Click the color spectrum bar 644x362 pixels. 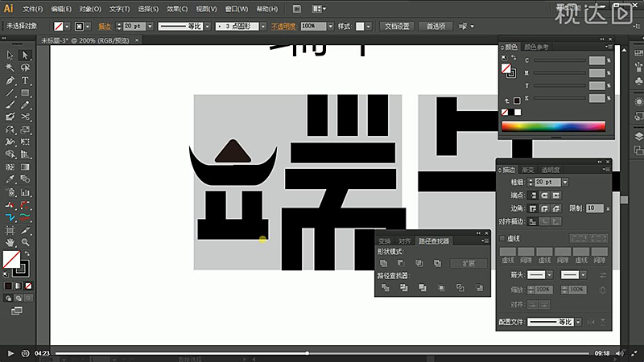[553, 126]
